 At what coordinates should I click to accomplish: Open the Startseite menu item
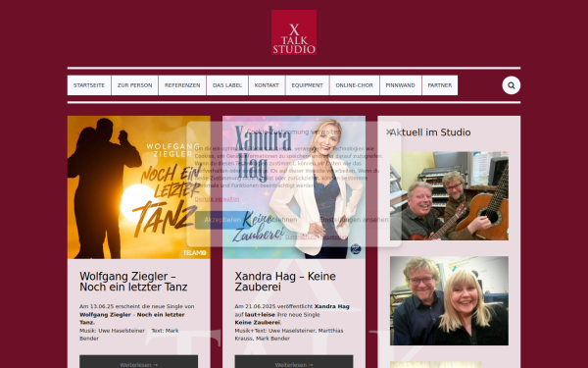click(89, 85)
